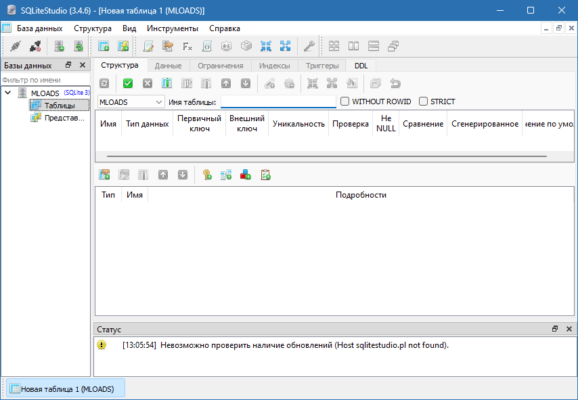This screenshot has width=578, height=400.
Task: Move column up in the upper structure toolbar
Action: point(226,84)
